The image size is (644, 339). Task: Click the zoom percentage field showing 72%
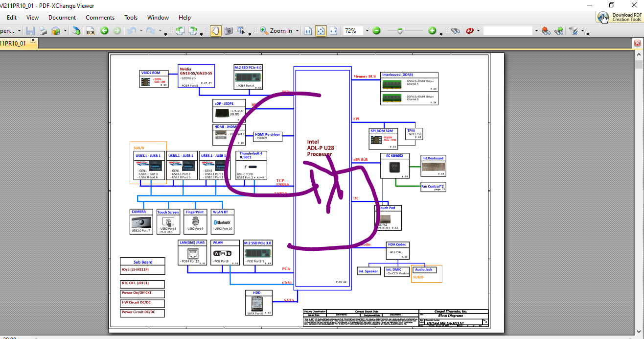(352, 31)
